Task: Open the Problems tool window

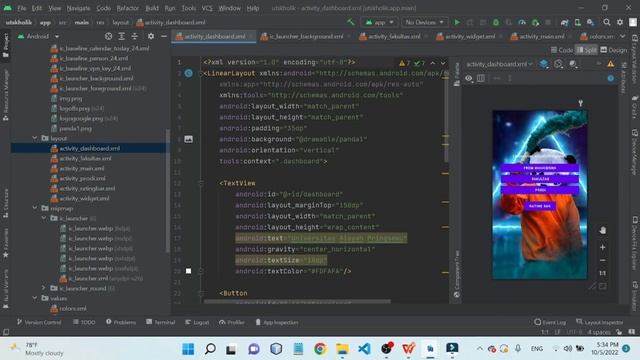Action: (121, 322)
